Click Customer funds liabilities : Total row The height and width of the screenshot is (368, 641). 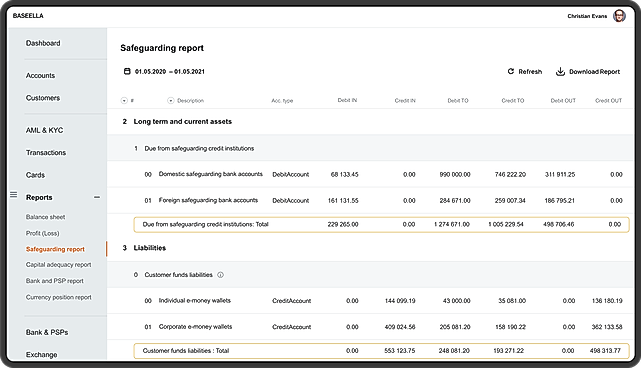point(381,350)
